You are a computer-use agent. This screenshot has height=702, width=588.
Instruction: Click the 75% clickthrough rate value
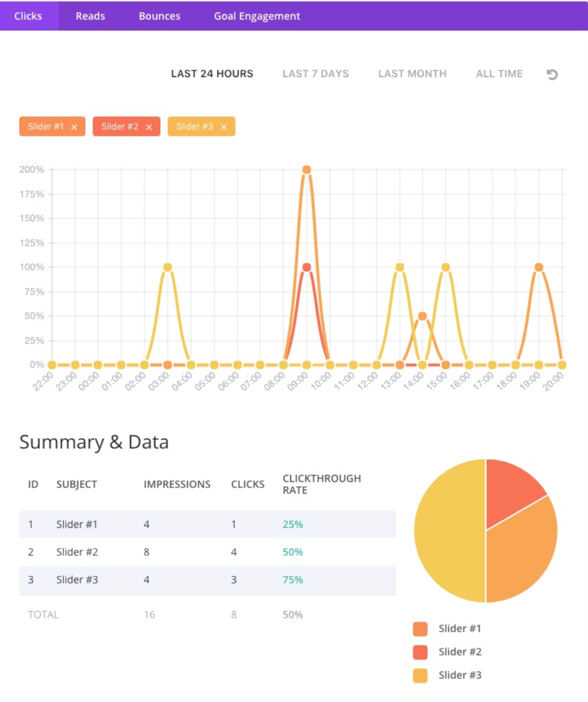pyautogui.click(x=293, y=580)
